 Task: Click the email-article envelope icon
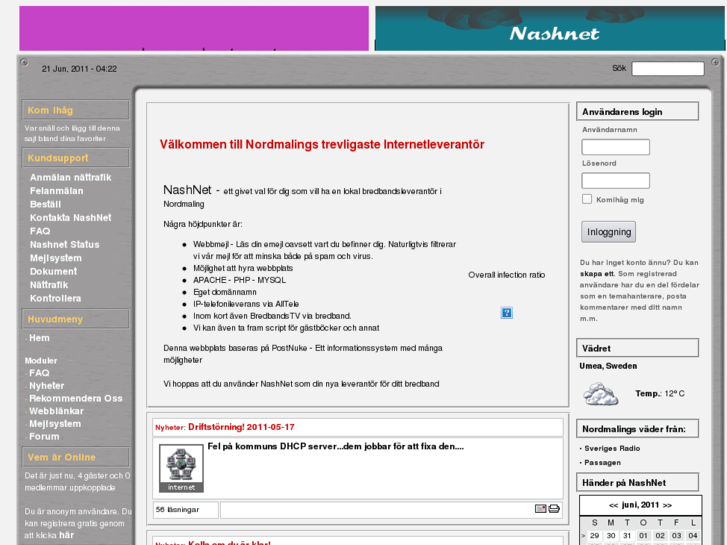pyautogui.click(x=540, y=509)
